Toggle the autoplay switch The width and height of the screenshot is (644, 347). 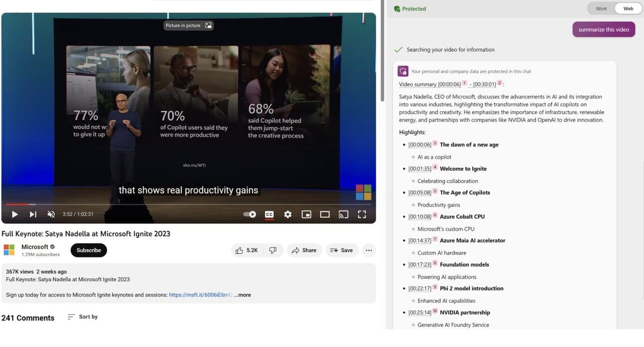coord(250,214)
